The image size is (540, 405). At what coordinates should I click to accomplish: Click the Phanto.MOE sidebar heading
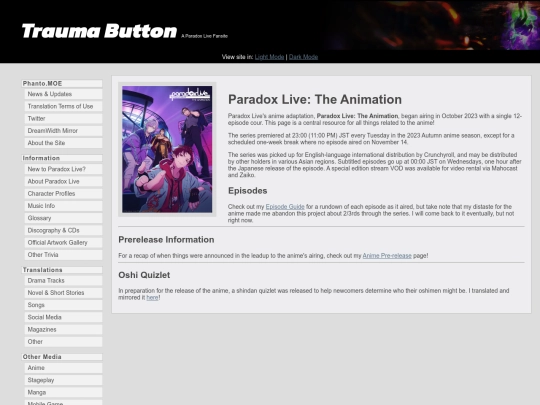(62, 84)
